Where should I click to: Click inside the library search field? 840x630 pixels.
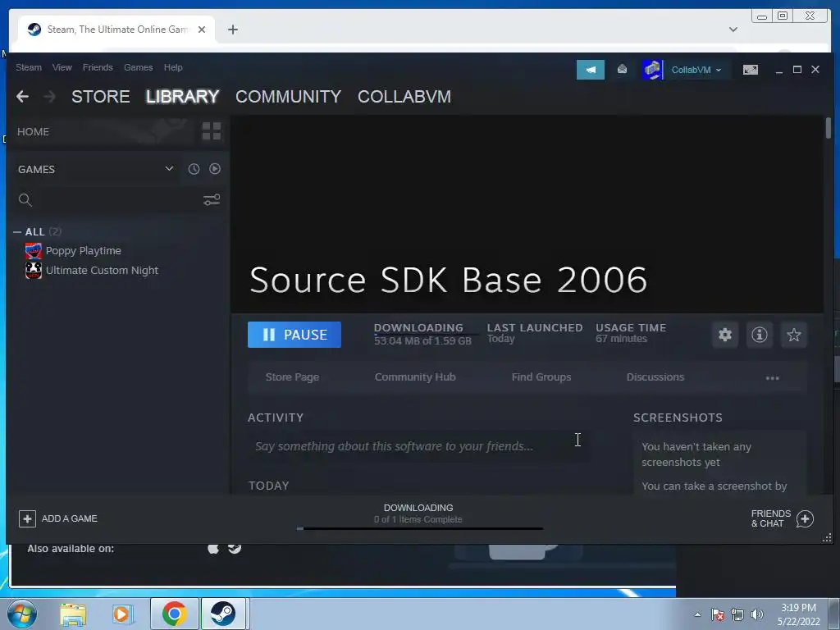point(116,200)
